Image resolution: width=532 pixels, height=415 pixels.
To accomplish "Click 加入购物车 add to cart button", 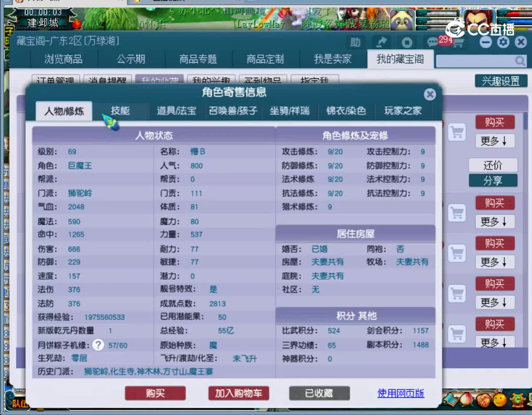I will [x=239, y=393].
